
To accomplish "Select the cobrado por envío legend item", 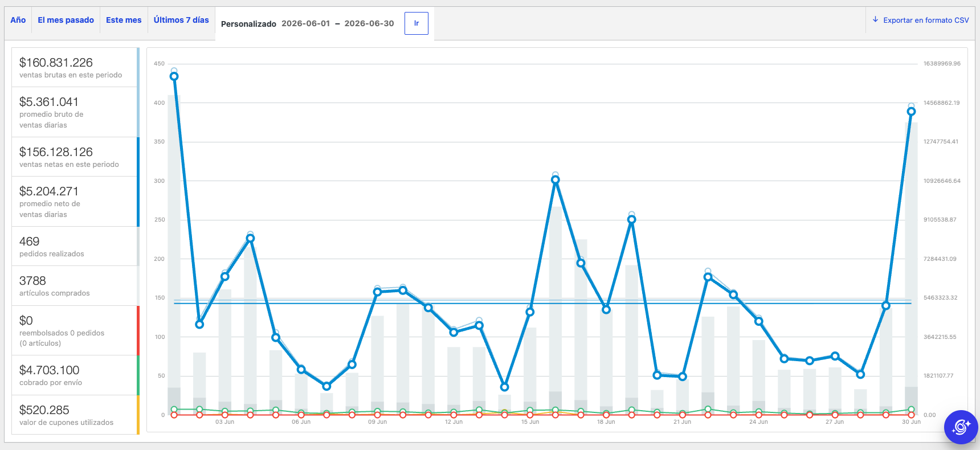I will pos(75,375).
